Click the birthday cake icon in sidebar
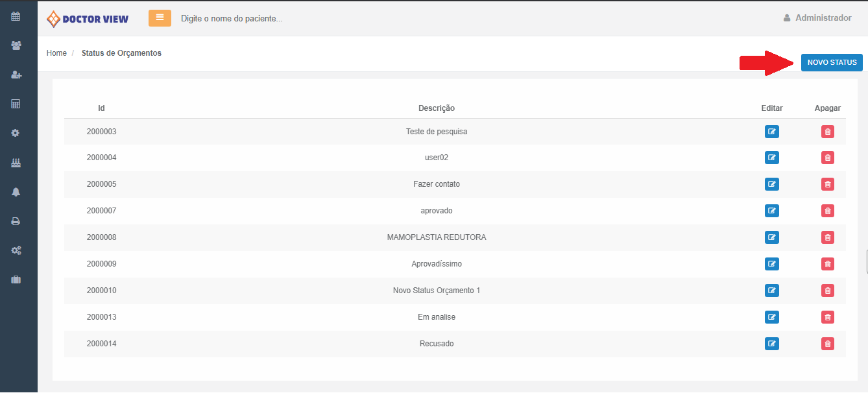Screen dimensions: 868x393 16,162
